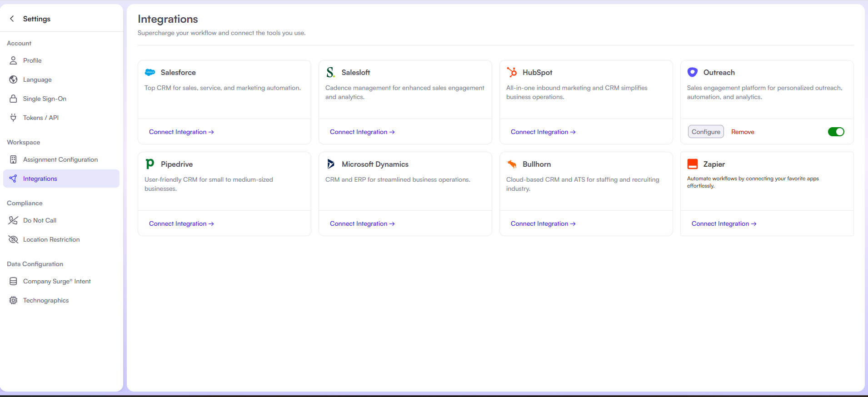Go to Do Not Call settings
868x397 pixels.
pyautogui.click(x=40, y=220)
